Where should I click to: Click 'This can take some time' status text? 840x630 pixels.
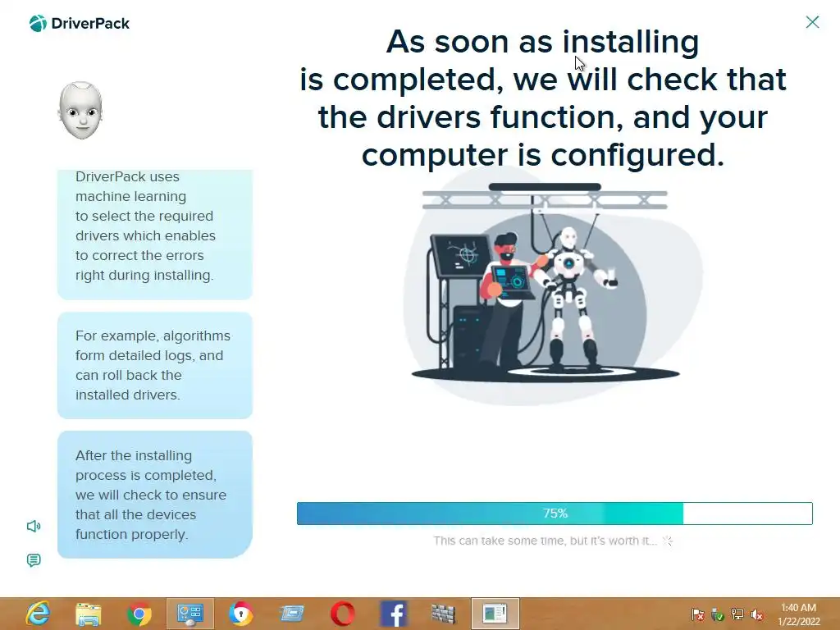pyautogui.click(x=545, y=541)
